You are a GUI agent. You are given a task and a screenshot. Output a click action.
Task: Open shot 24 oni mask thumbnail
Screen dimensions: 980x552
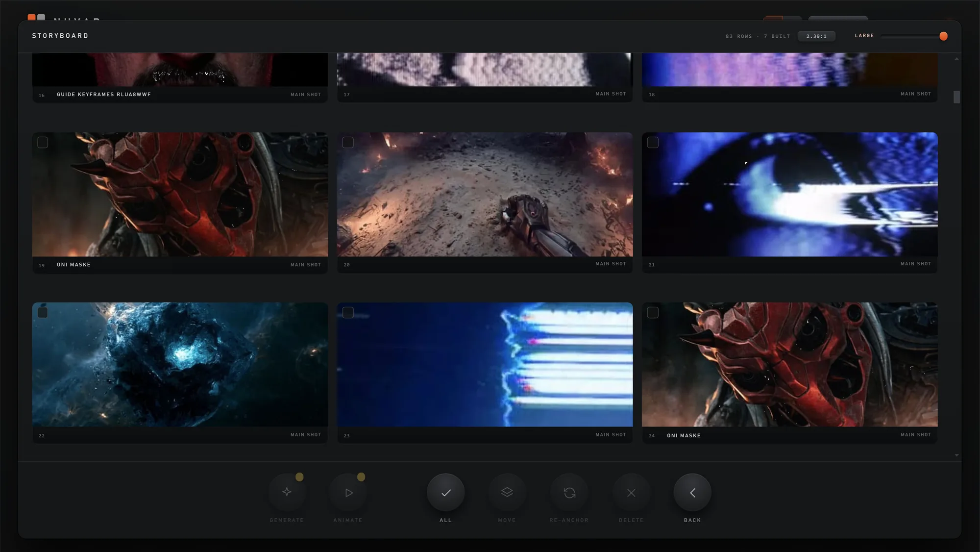point(790,364)
